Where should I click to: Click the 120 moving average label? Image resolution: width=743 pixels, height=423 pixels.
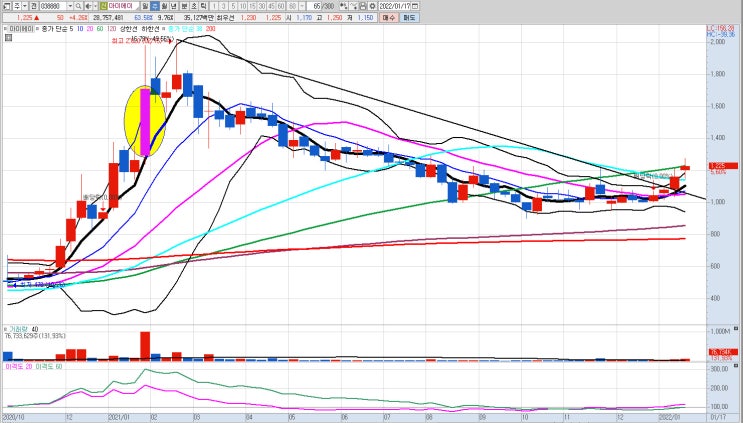(x=111, y=28)
